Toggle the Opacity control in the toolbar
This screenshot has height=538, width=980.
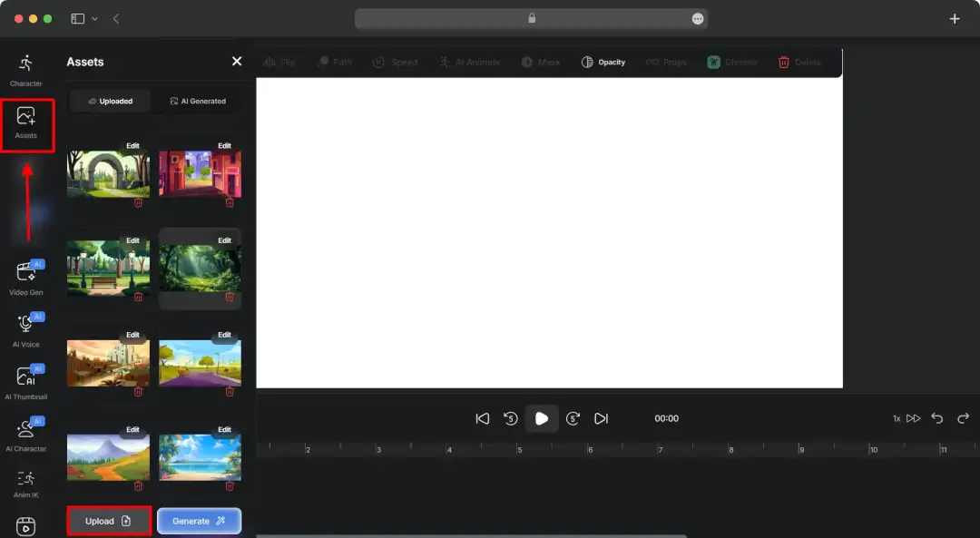point(603,62)
